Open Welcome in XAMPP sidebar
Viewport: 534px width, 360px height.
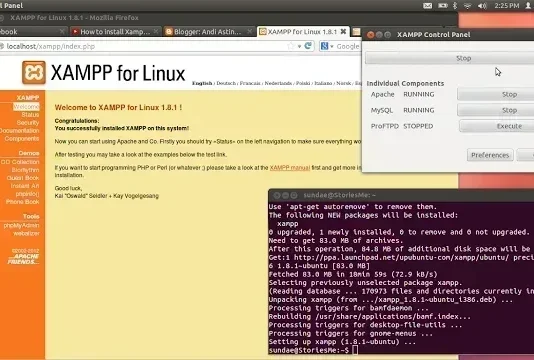[x=27, y=107]
